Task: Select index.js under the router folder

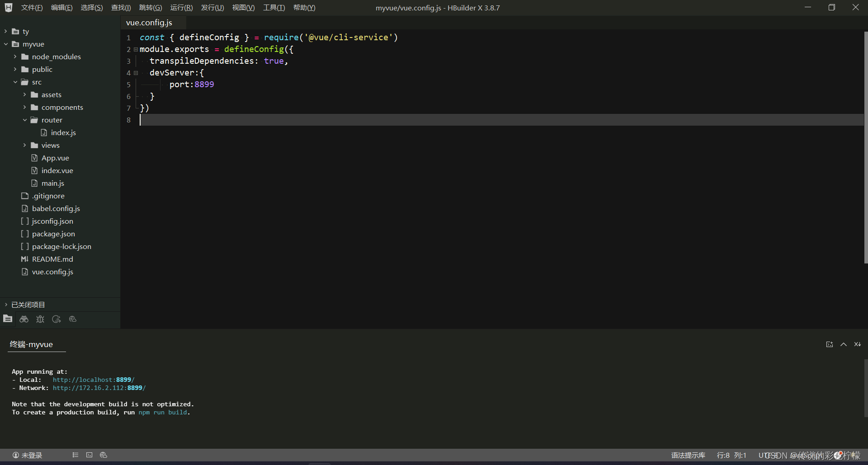Action: 63,132
